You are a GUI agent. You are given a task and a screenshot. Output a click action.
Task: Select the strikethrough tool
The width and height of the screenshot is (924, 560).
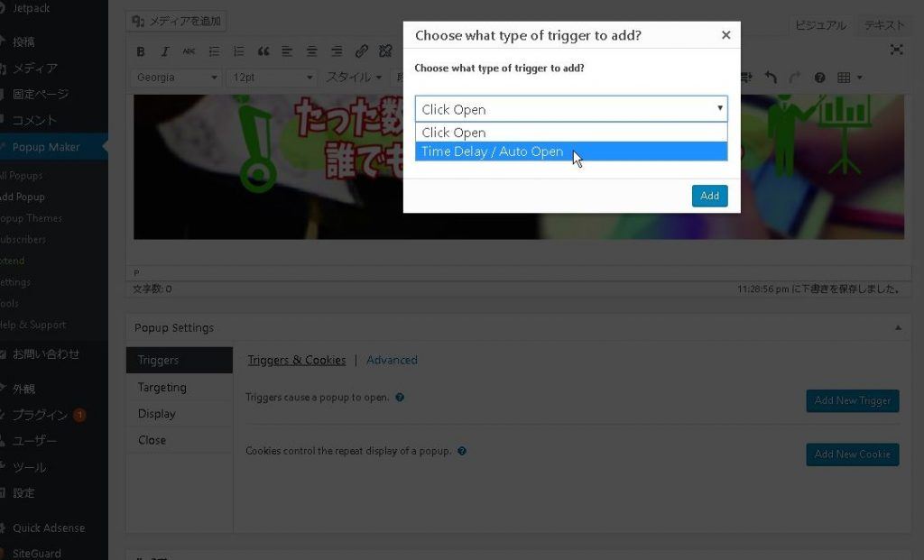coord(189,51)
